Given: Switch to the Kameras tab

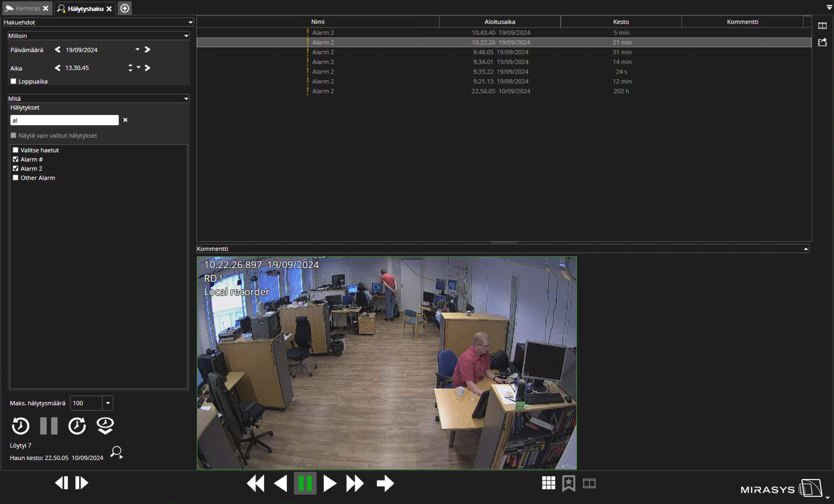Looking at the screenshot, I should [27, 8].
